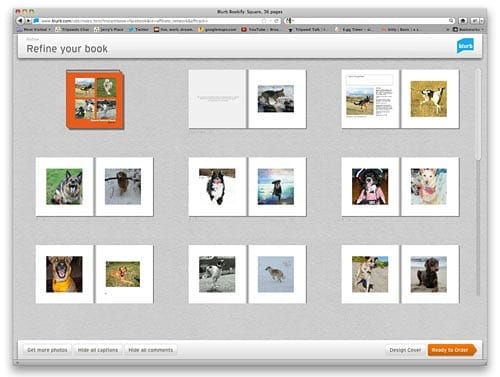Go forward with the browser forward arrow
This screenshot has height=377, width=500.
(29, 21)
